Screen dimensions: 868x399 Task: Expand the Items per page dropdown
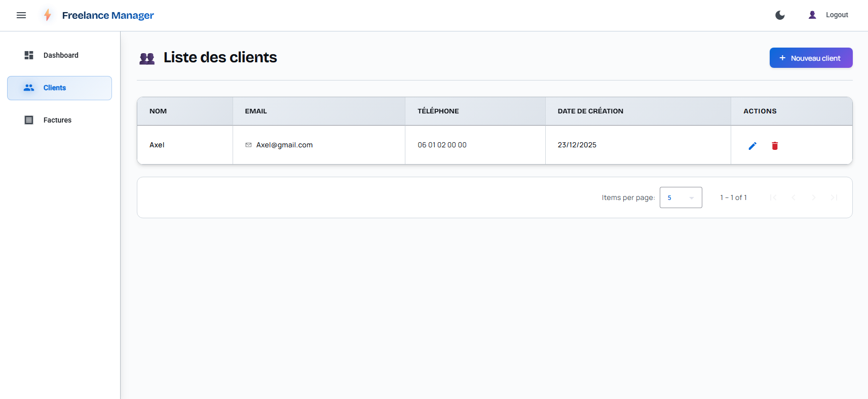tap(681, 197)
